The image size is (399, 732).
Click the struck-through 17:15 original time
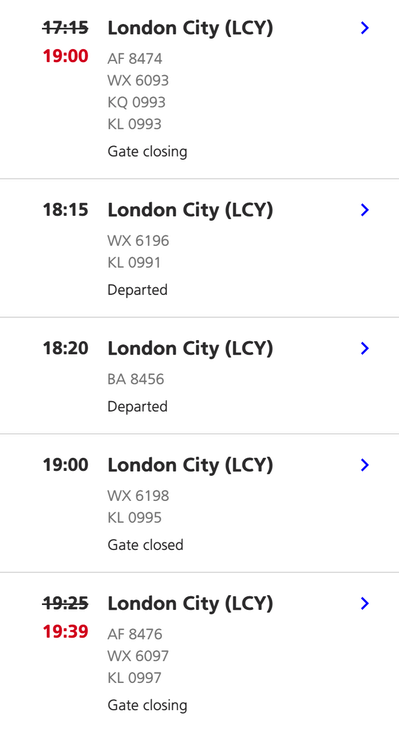pyautogui.click(x=66, y=28)
